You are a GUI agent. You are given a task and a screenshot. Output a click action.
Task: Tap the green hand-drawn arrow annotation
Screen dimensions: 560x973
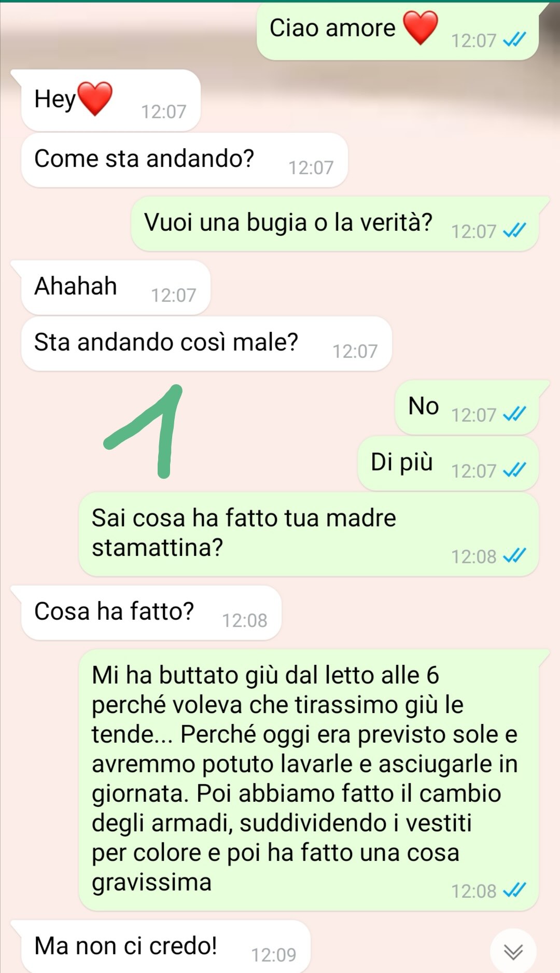pyautogui.click(x=144, y=431)
